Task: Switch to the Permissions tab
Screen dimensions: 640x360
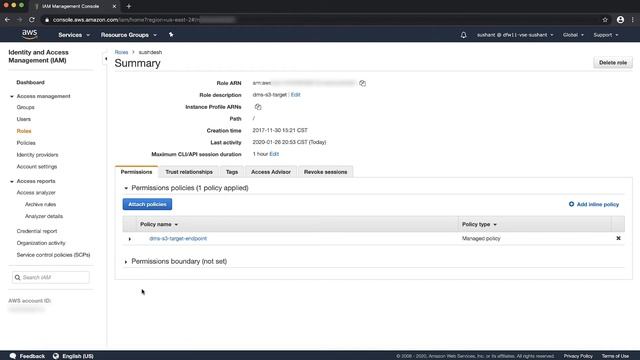Action: pyautogui.click(x=136, y=172)
